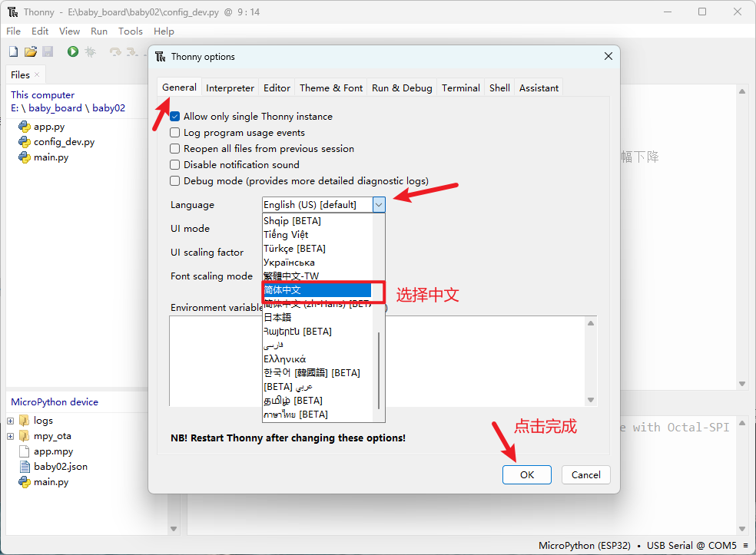The width and height of the screenshot is (756, 555).
Task: Click the language list scrollbar thumb
Action: point(379,370)
